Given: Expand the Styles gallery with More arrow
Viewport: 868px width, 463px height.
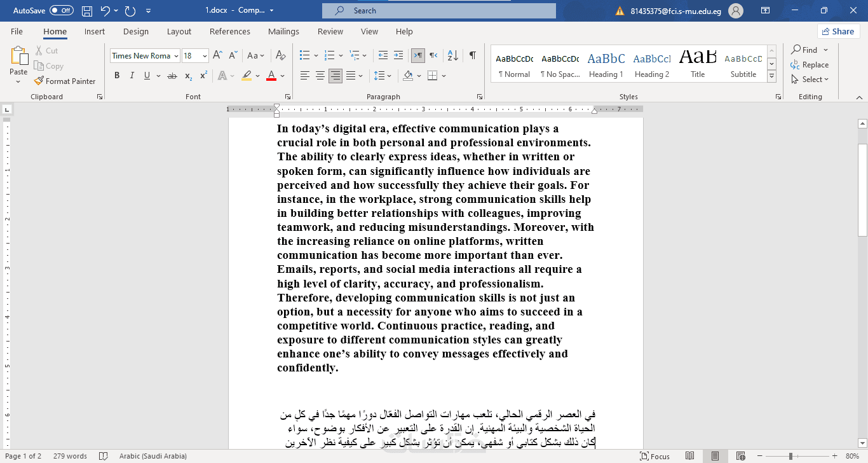Looking at the screenshot, I should (x=771, y=76).
